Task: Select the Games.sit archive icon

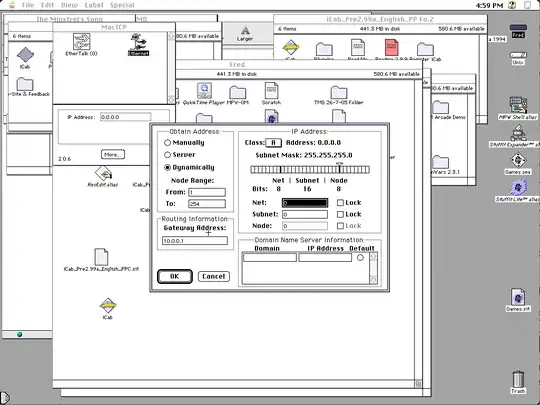Action: (518, 297)
